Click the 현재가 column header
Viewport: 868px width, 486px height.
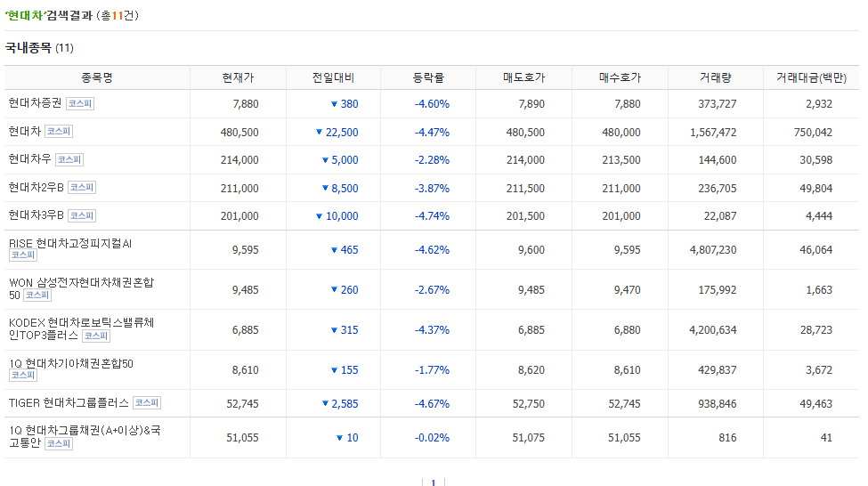pos(238,77)
